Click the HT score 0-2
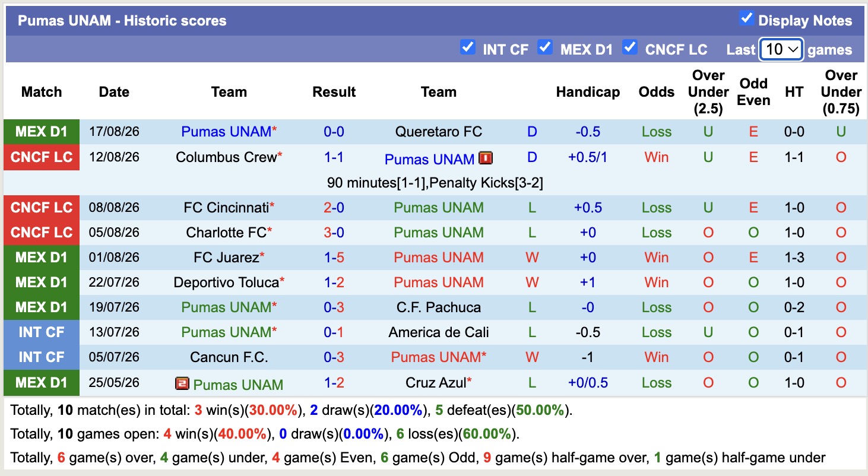868x476 pixels. pyautogui.click(x=794, y=307)
